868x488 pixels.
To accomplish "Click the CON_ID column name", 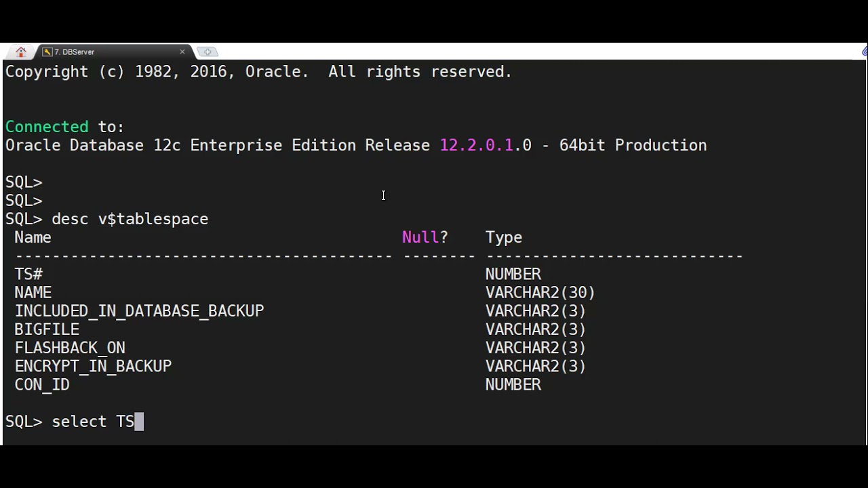I will [x=42, y=384].
